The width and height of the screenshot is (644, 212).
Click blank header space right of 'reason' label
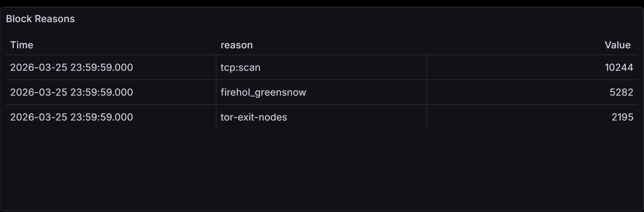point(338,45)
